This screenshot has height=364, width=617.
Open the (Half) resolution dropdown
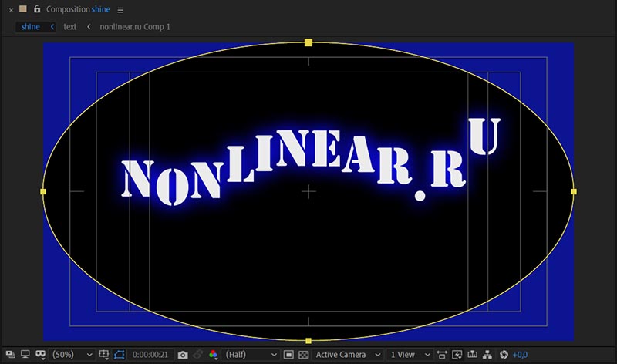(251, 355)
